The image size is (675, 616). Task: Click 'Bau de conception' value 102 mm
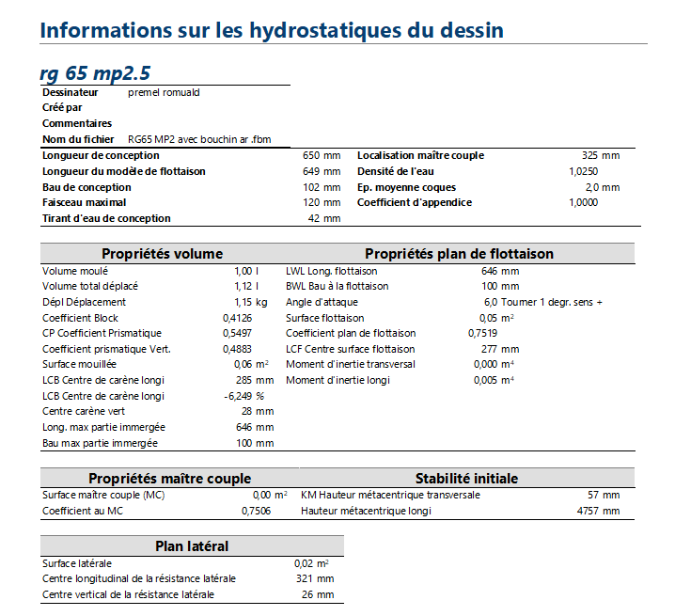tap(322, 187)
